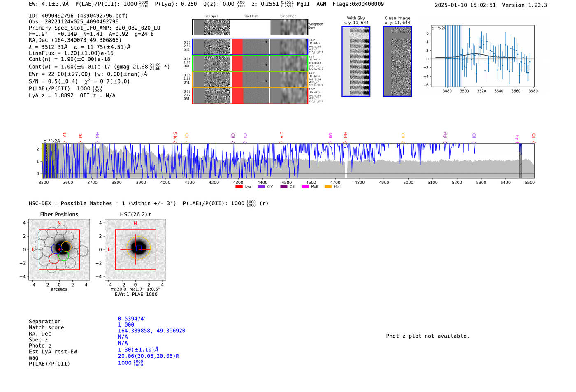Click the 'Obs: 20221124v025_4090492796' line

(x=74, y=22)
